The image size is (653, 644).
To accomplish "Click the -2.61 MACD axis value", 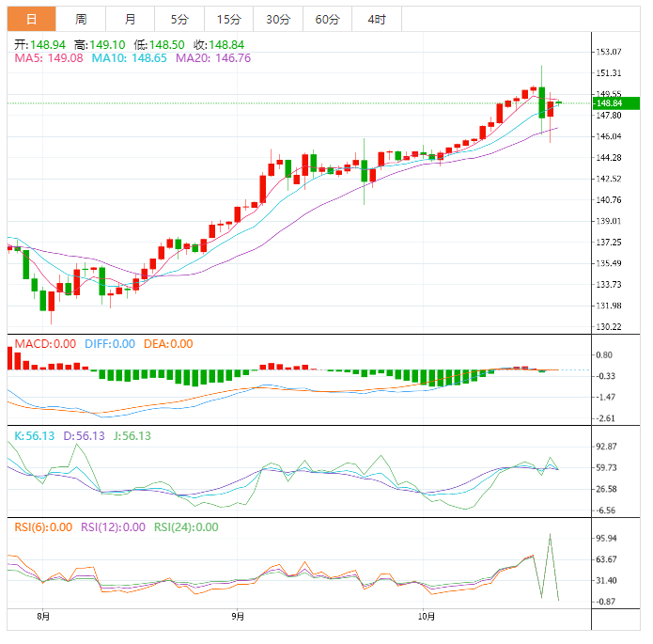I will (x=605, y=418).
